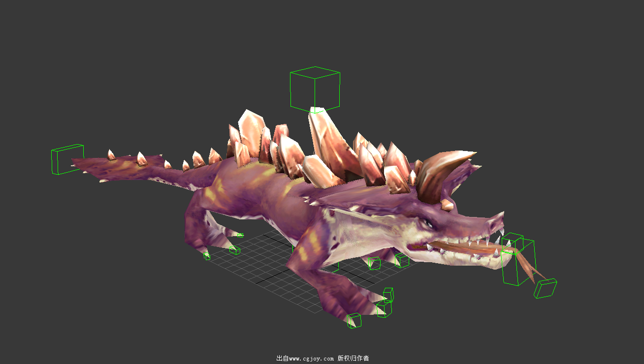This screenshot has height=364, width=644.
Task: Select the lowest green box on the front claw
Action: pyautogui.click(x=354, y=321)
